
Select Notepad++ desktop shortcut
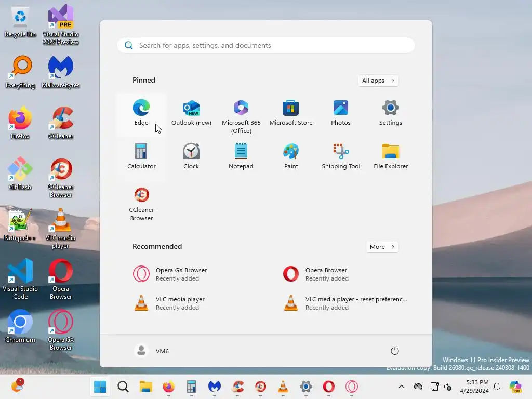pos(20,224)
